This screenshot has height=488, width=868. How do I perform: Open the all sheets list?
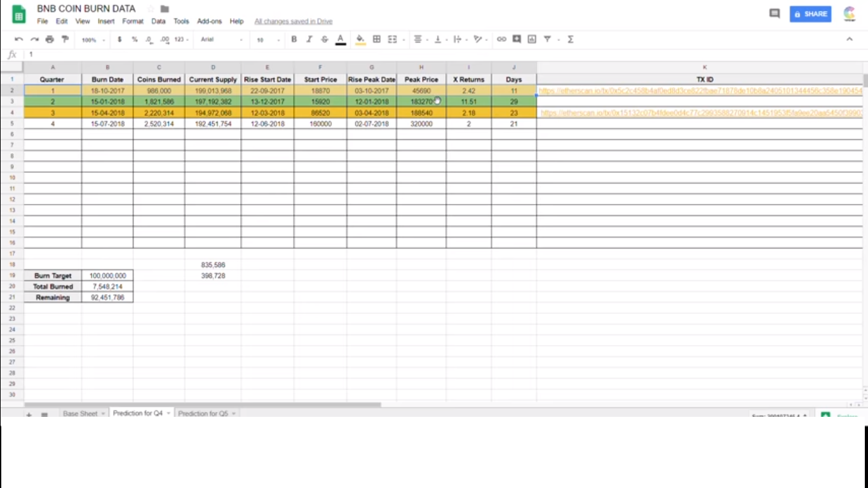pos(44,414)
